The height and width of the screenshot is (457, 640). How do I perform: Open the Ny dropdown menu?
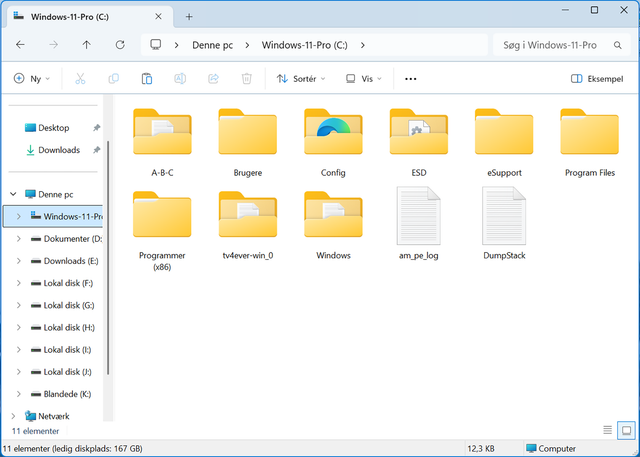pyautogui.click(x=32, y=79)
